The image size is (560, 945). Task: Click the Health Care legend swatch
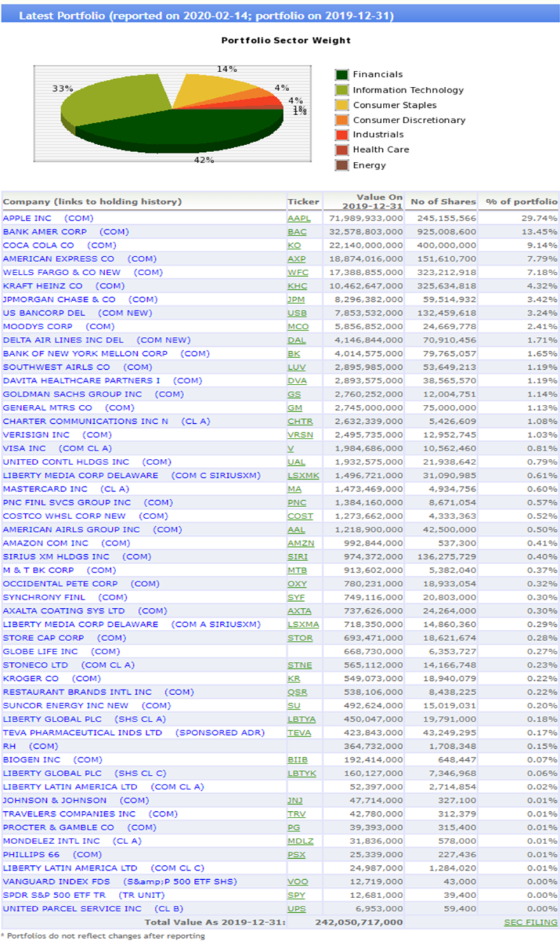pyautogui.click(x=342, y=150)
